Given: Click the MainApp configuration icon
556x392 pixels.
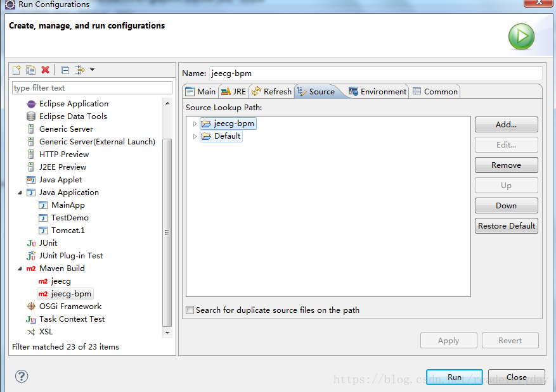Looking at the screenshot, I should tap(43, 205).
